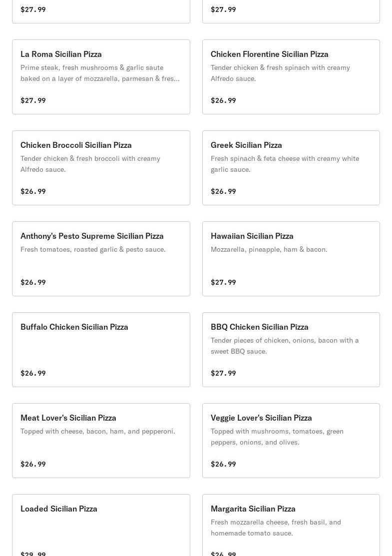Click the "Fresh tomatoes, roasted garlic" description
Viewport: 392px width, 556px height.
(x=93, y=249)
